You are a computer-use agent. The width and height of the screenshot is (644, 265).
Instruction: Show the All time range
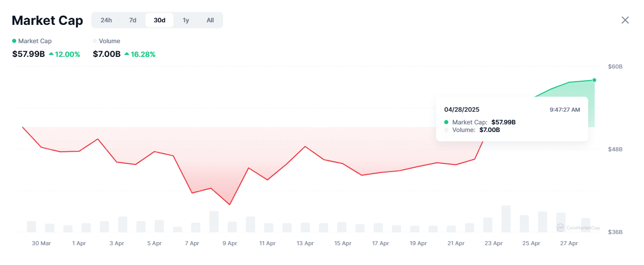tap(210, 20)
